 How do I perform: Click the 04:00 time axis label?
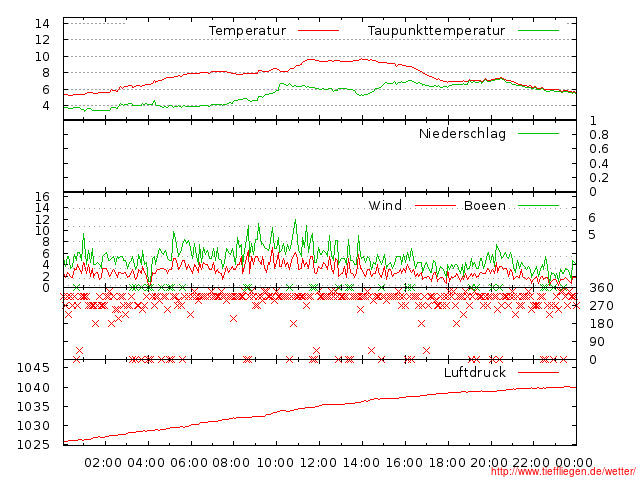(x=146, y=463)
